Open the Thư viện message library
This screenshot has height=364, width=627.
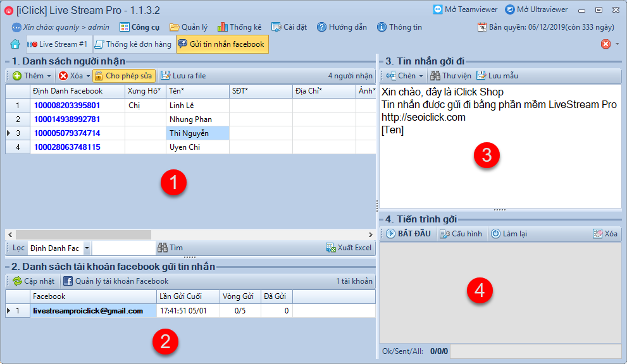[451, 75]
